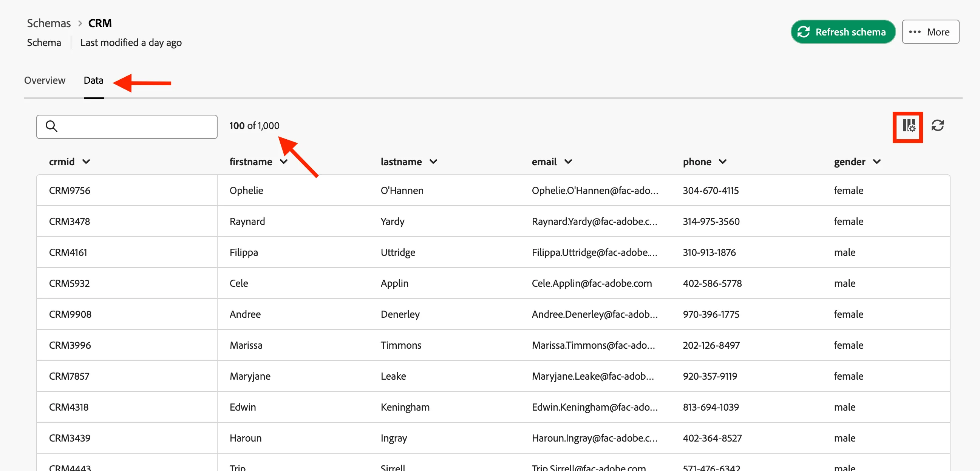Click the lastname cell Leake
Image resolution: width=980 pixels, height=471 pixels.
[x=393, y=376]
